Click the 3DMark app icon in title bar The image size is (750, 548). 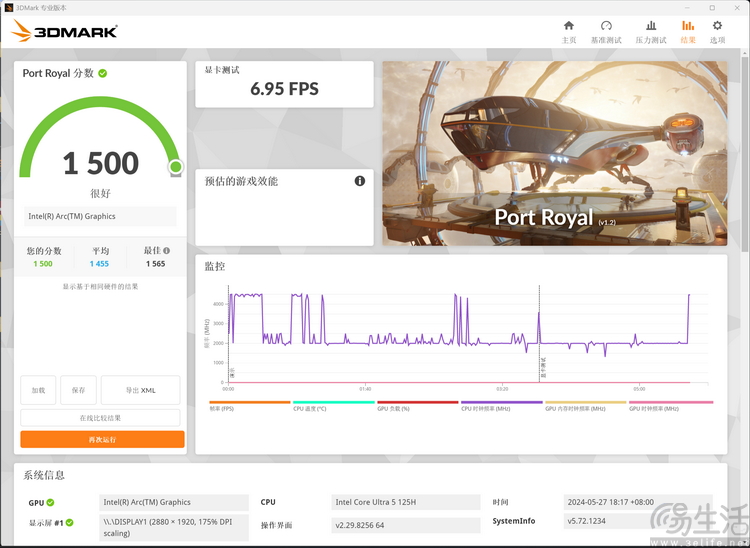(x=9, y=8)
